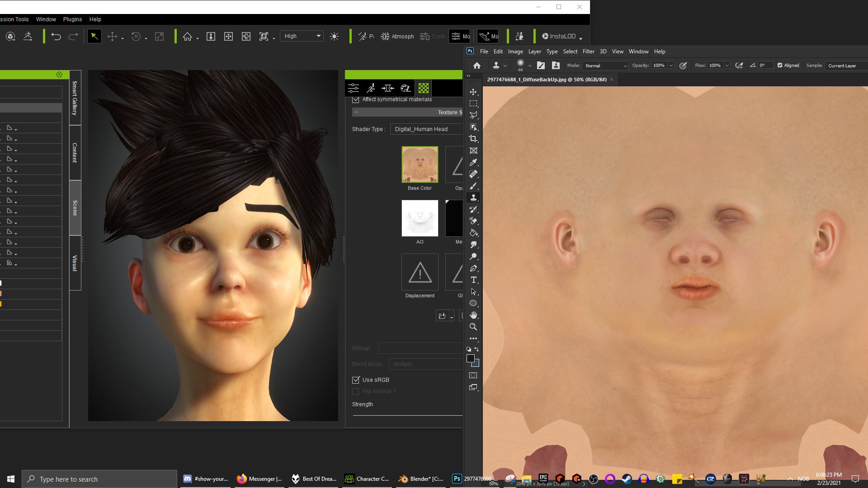Open the brush preset picker arrow
868x488 pixels.
(x=529, y=66)
